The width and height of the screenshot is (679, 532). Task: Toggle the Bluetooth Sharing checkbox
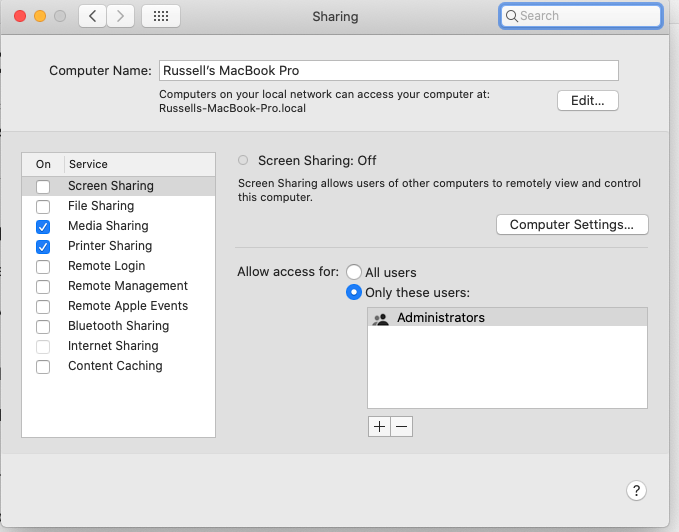pos(43,326)
